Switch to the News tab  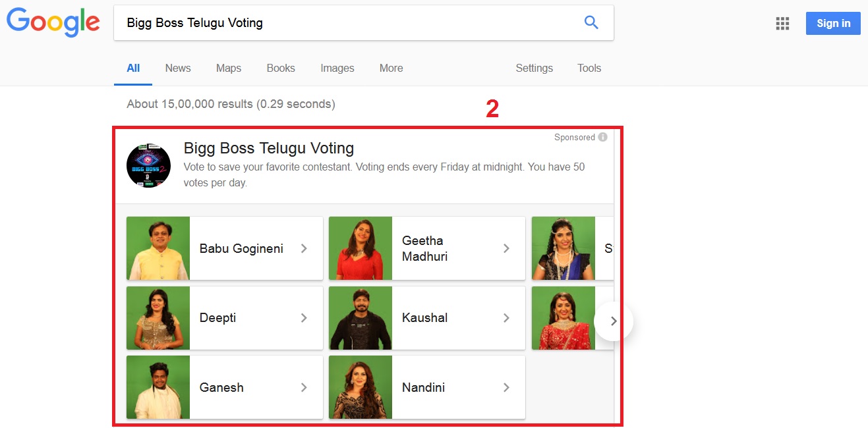tap(178, 68)
